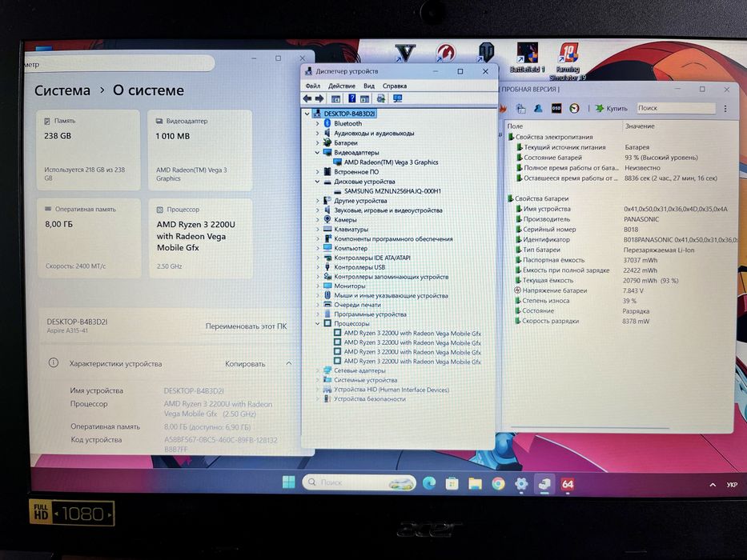Switch to Settings gear icon on taskbar
The height and width of the screenshot is (560, 747).
pyautogui.click(x=521, y=484)
